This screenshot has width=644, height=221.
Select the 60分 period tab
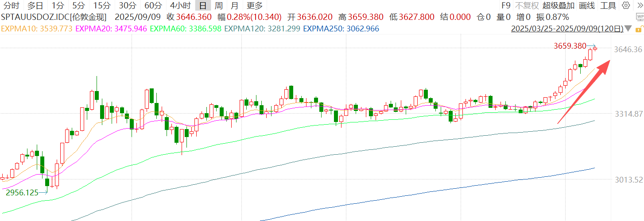pyautogui.click(x=153, y=6)
